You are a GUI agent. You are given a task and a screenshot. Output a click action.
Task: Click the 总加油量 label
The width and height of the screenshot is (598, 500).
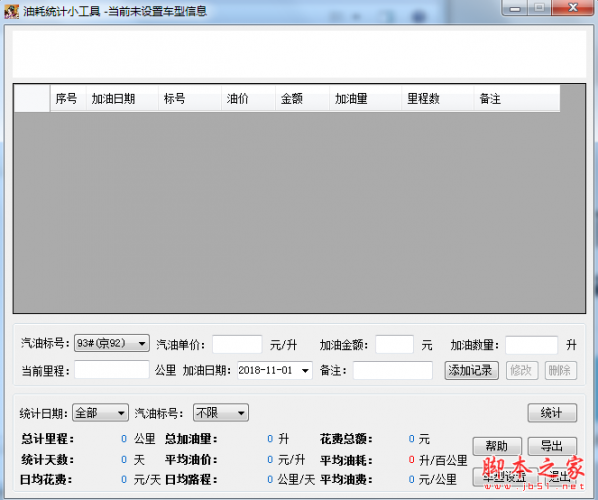coord(191,439)
